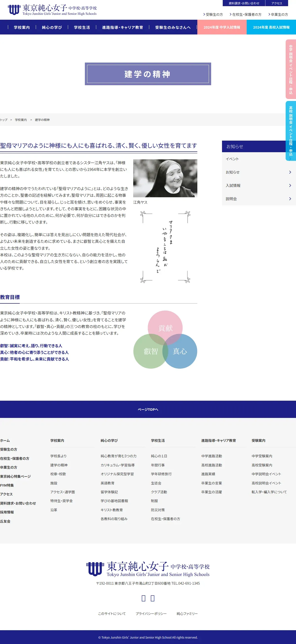Open footer 東京純心特集ページ link
The width and height of the screenshot is (296, 644).
click(15, 476)
